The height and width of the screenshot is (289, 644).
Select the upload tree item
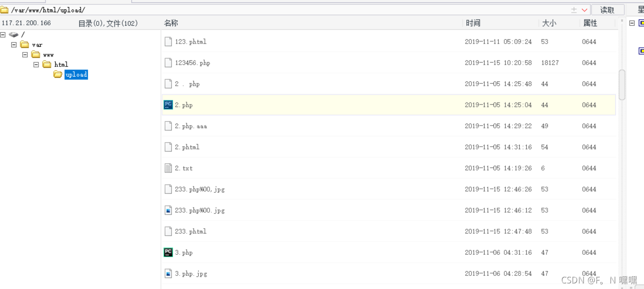point(76,74)
